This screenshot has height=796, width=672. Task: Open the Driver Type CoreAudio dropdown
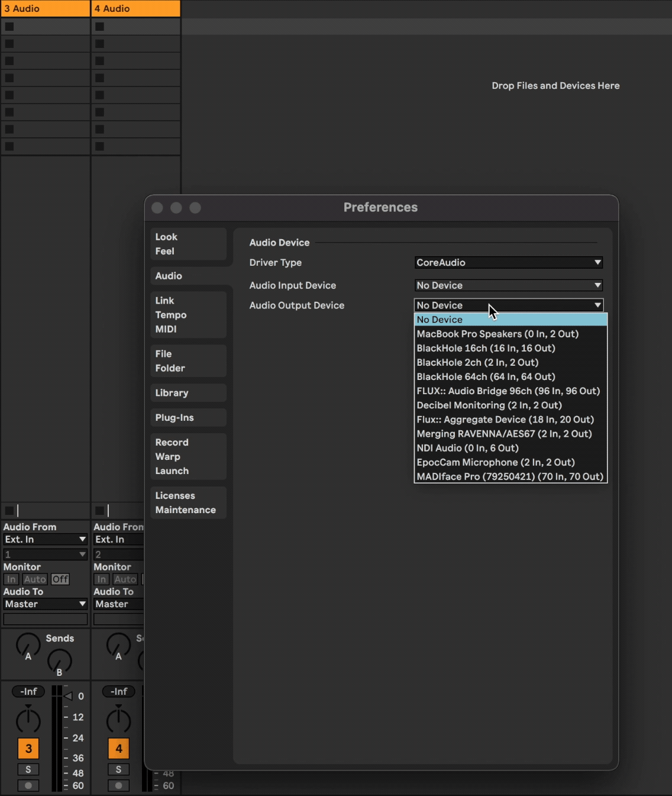pyautogui.click(x=508, y=262)
